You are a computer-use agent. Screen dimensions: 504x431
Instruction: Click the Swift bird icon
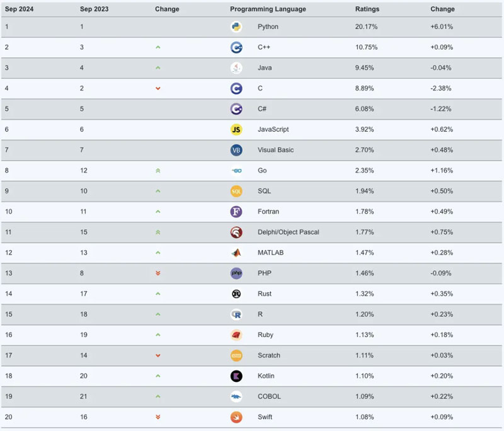pyautogui.click(x=236, y=417)
